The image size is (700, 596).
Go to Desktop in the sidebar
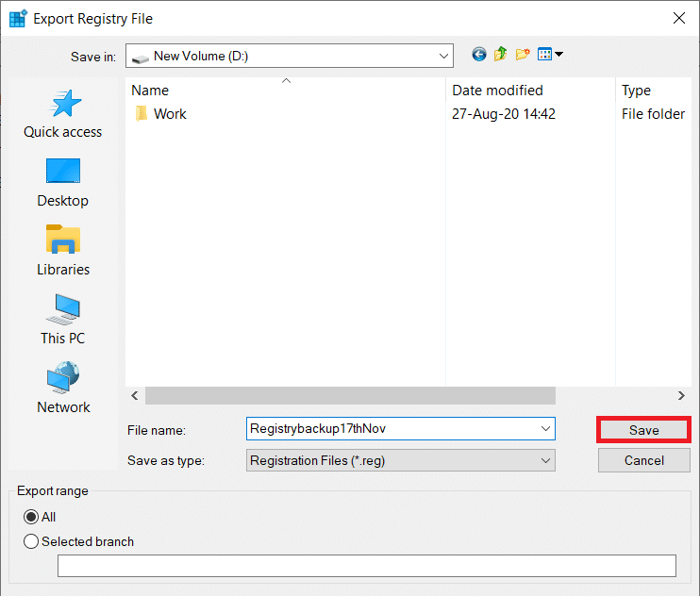(63, 183)
